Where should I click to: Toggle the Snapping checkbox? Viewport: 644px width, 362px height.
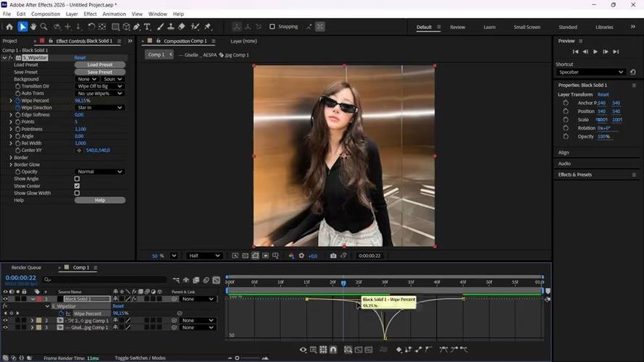[272, 27]
